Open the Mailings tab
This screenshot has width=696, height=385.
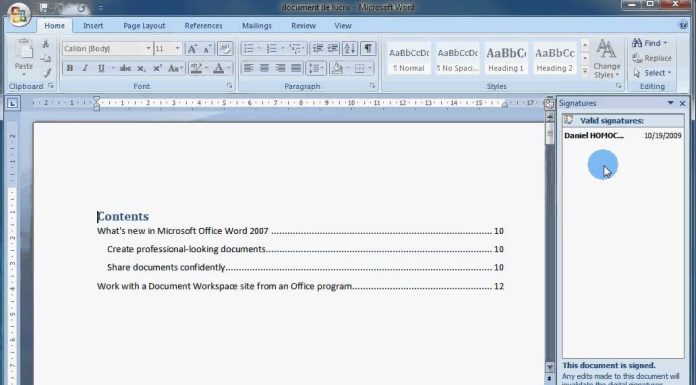coord(257,26)
